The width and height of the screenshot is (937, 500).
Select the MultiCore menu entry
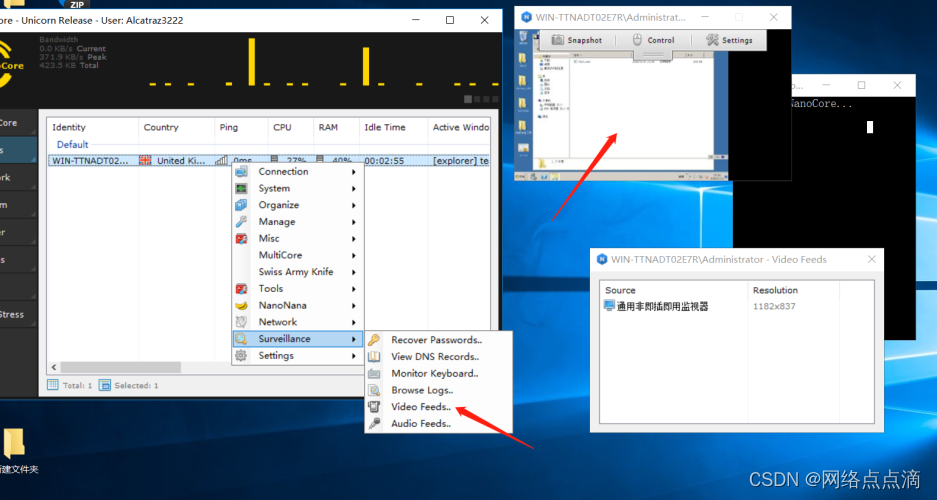pyautogui.click(x=297, y=255)
